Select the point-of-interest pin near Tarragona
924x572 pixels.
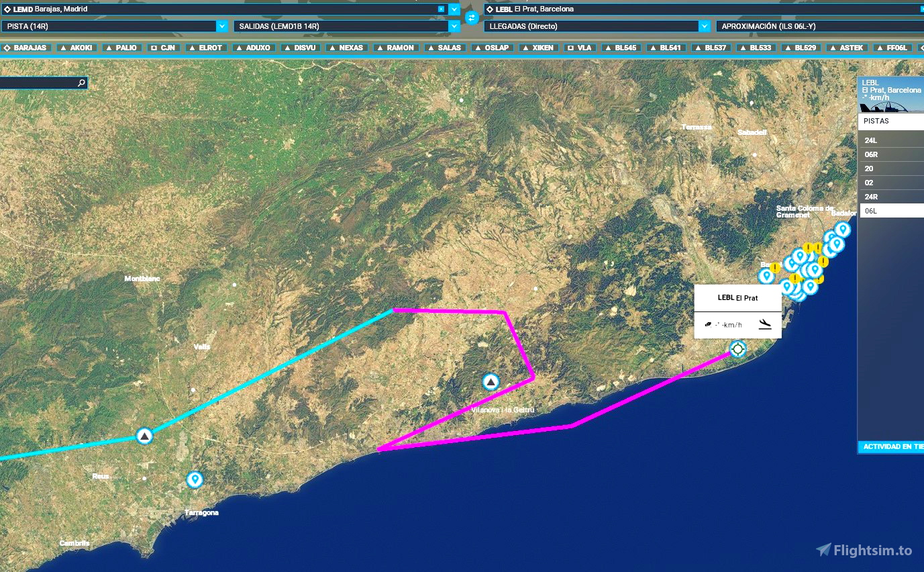coord(195,479)
